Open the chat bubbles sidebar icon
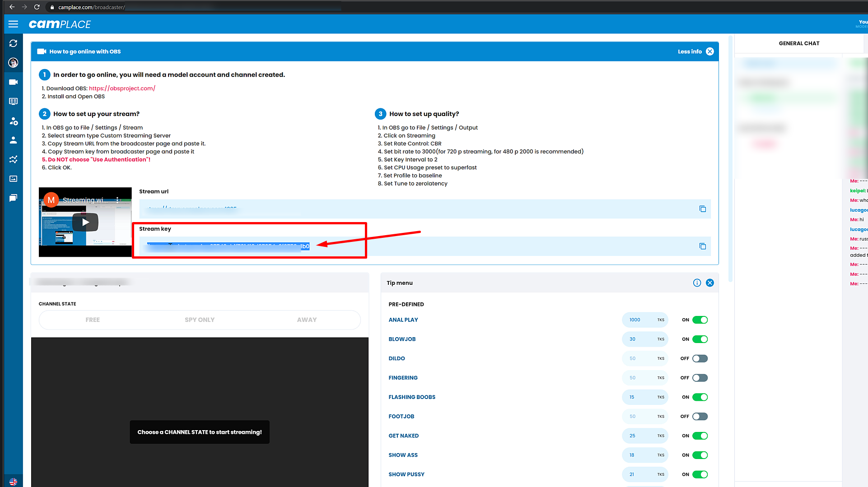This screenshot has width=868, height=487. click(13, 198)
